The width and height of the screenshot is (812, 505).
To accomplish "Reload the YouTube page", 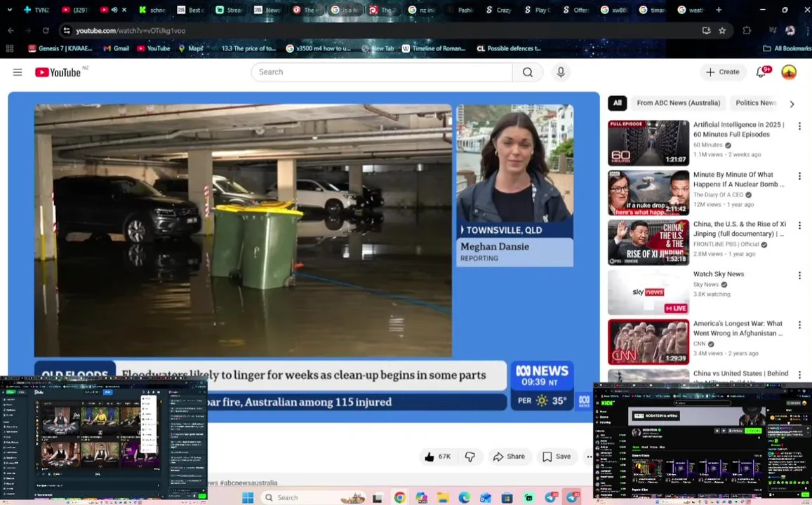I will [x=46, y=31].
